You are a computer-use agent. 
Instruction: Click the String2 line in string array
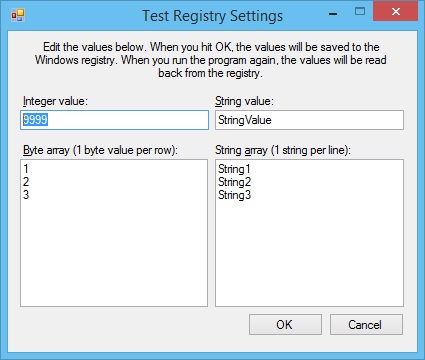[234, 182]
